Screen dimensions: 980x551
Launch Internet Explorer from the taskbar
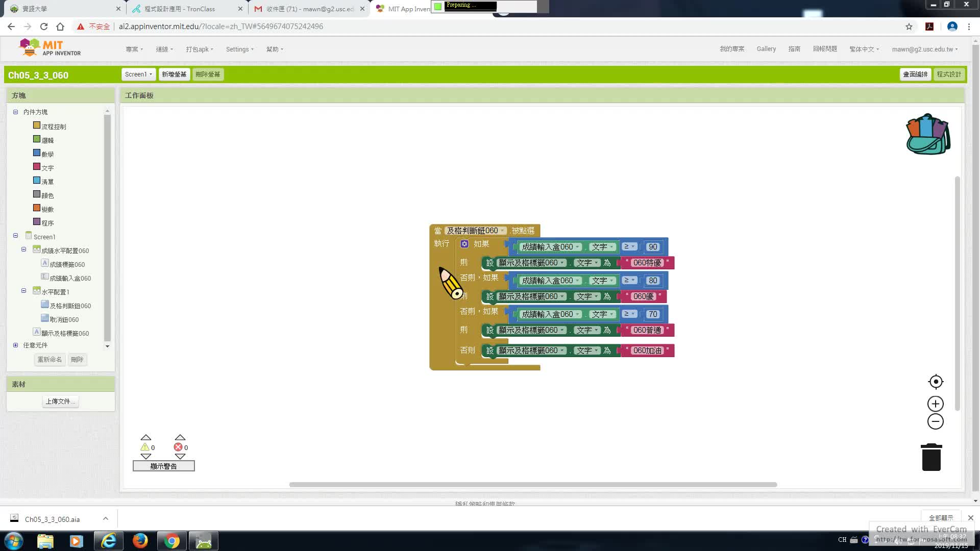click(x=109, y=541)
